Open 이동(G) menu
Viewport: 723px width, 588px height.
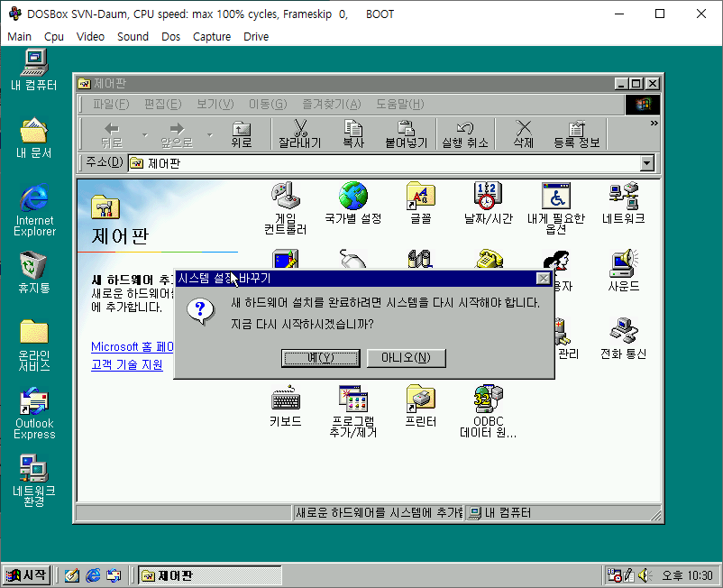(x=268, y=105)
